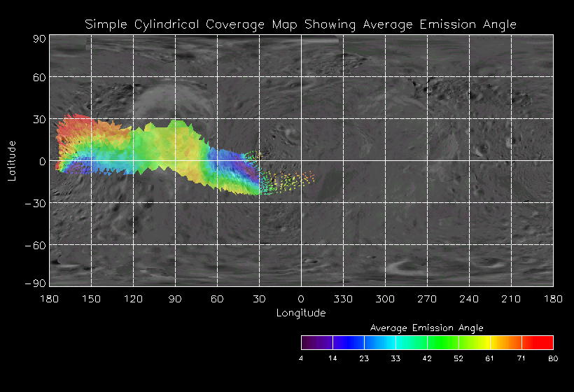Click longitude tick label '210'
Viewport: 574px width, 392px height.
[511, 299]
